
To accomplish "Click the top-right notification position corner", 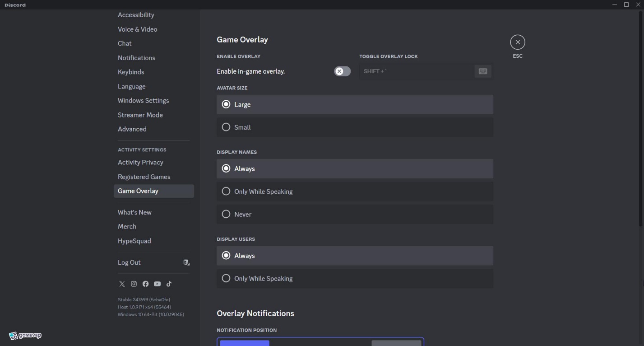I will (x=396, y=343).
